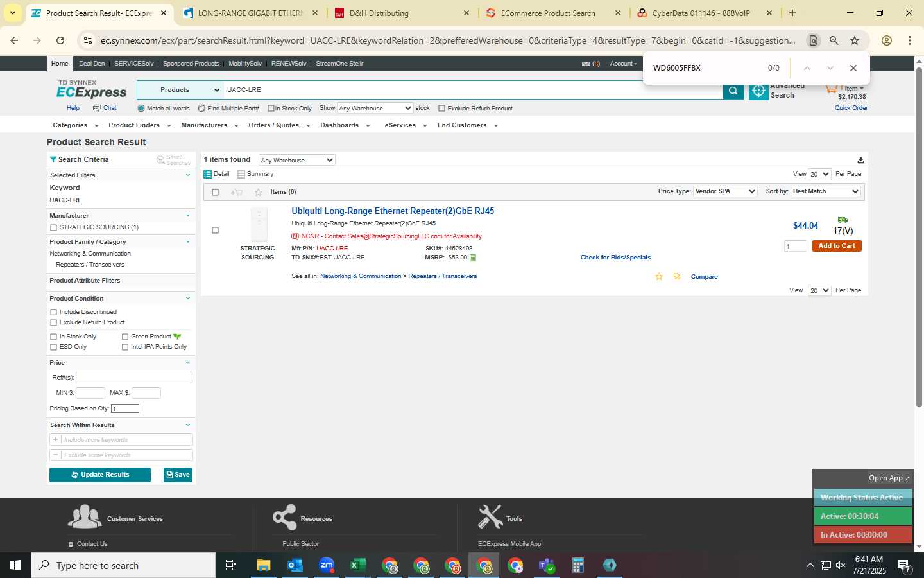
Task: Save the search criteria
Action: pos(178,475)
